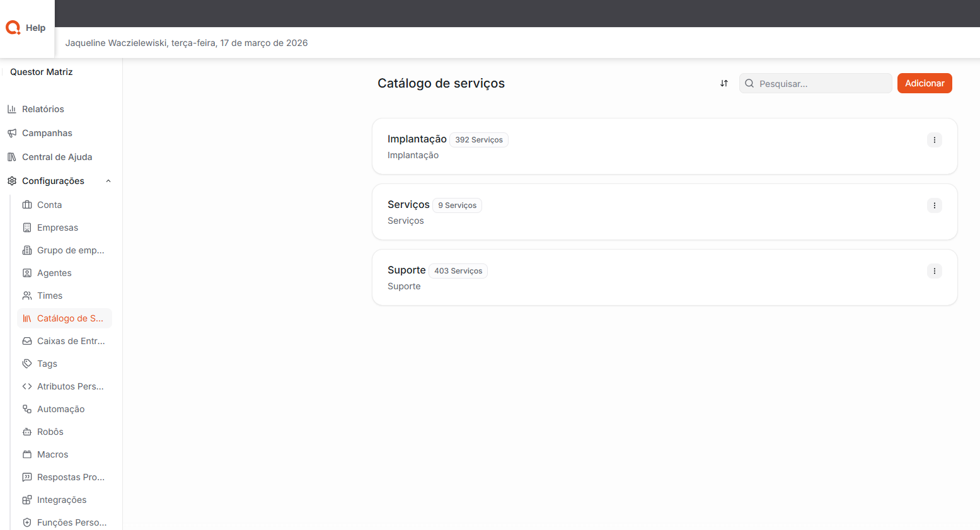Open the Suporte card three-dot menu

[934, 271]
